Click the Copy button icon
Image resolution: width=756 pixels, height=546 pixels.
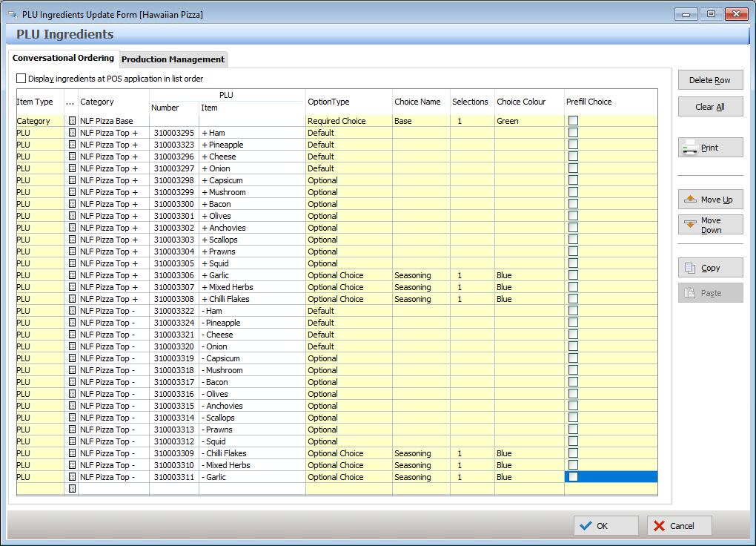pos(690,268)
